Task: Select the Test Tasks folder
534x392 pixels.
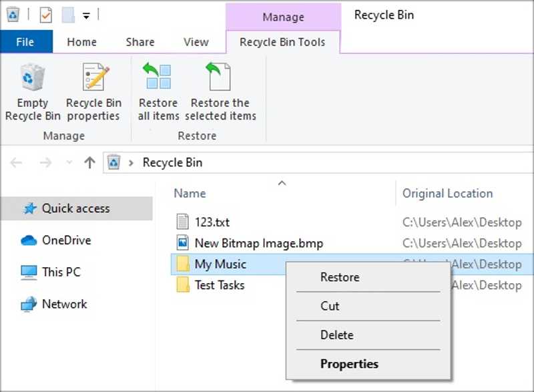Action: [x=220, y=284]
